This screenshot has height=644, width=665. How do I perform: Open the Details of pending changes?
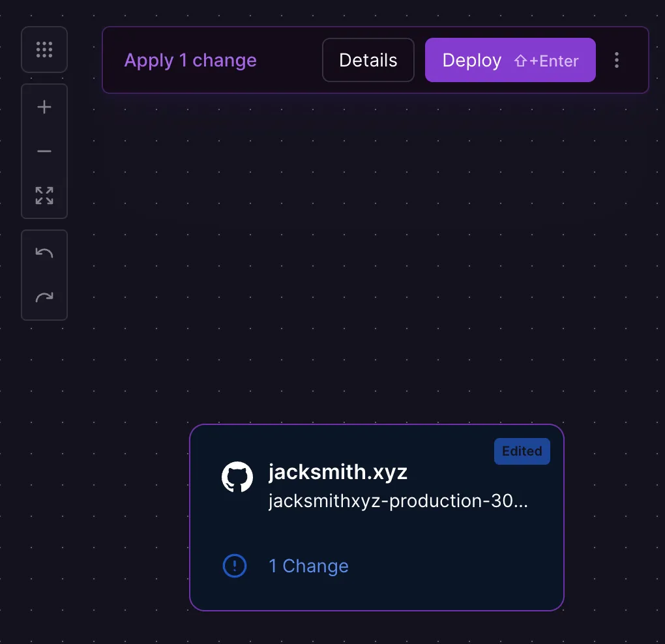(368, 61)
